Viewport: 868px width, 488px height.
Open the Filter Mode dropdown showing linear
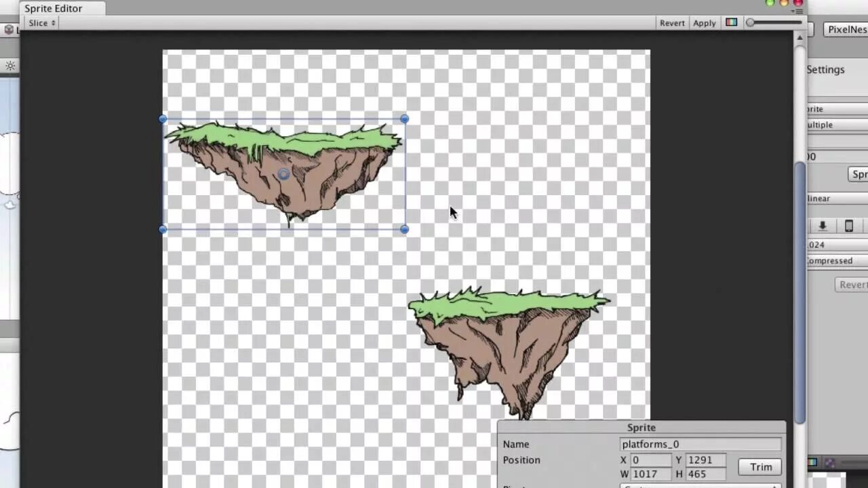tap(837, 199)
